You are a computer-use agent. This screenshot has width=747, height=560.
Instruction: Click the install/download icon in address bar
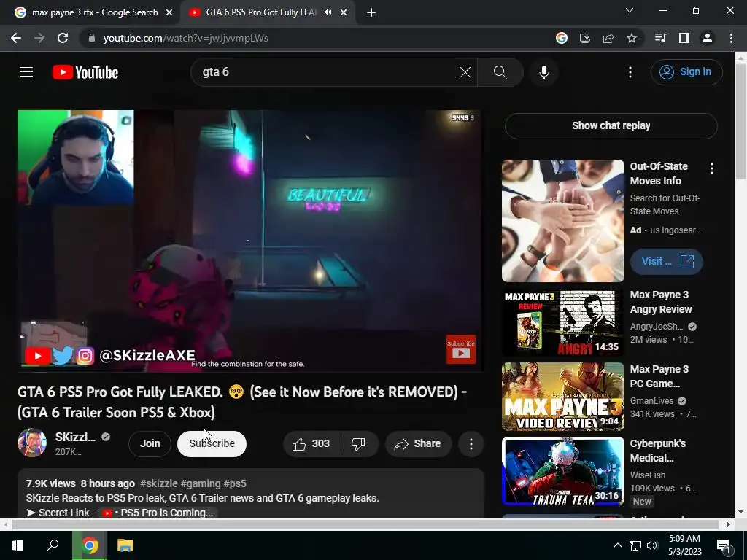click(584, 38)
